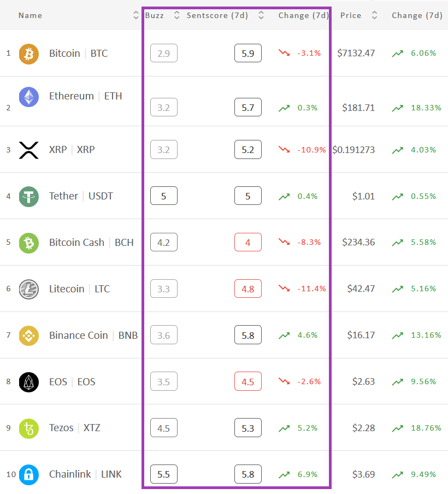
Task: Click the Ethereum diamond logo icon
Action: click(x=28, y=97)
